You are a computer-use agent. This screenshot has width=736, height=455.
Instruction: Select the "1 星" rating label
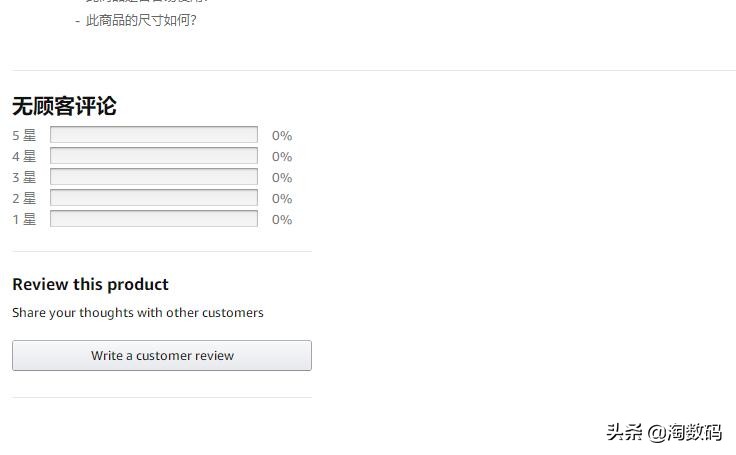[x=24, y=220]
